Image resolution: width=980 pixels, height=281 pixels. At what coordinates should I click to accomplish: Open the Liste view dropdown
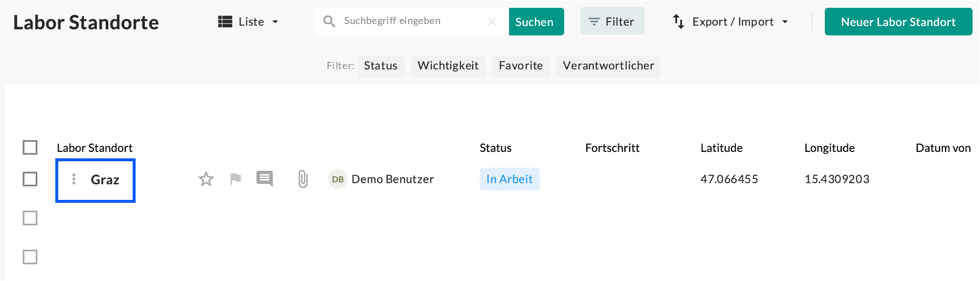(249, 22)
